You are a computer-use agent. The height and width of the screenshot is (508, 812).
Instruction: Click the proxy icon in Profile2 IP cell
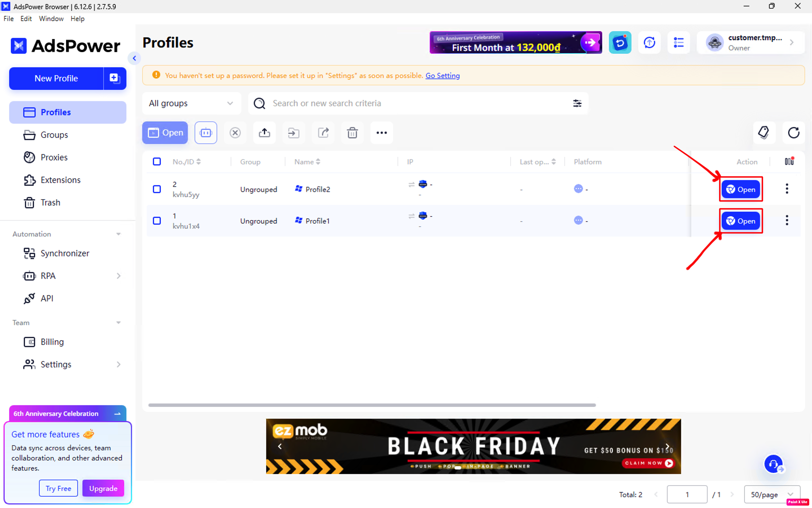[423, 184]
